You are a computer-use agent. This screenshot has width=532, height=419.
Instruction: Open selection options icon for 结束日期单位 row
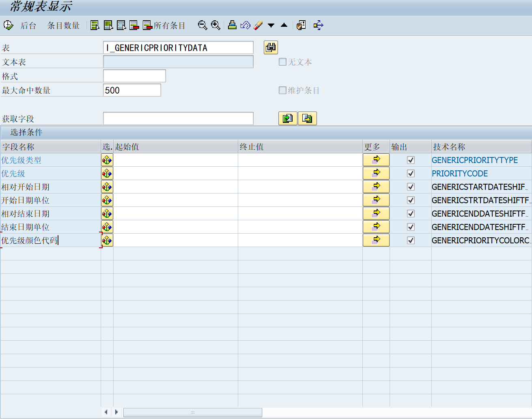[107, 227]
